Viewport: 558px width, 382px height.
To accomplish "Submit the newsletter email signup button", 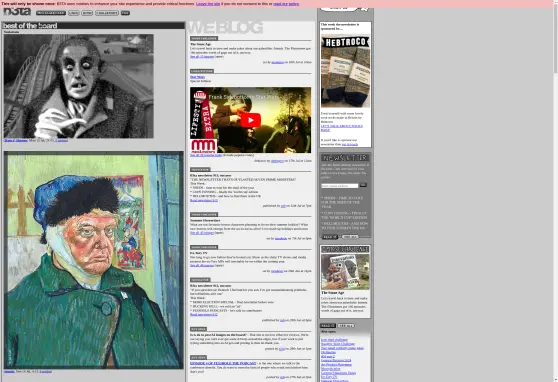I will tap(363, 185).
